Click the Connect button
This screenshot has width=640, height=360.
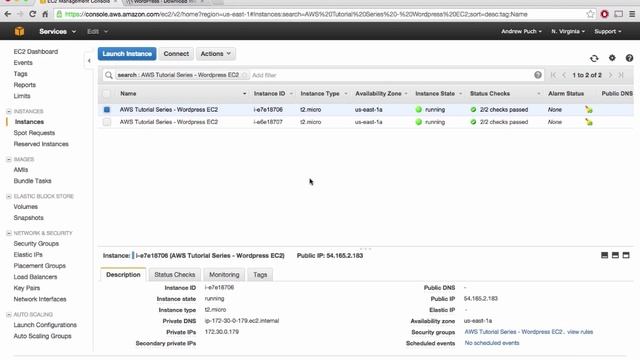[176, 54]
